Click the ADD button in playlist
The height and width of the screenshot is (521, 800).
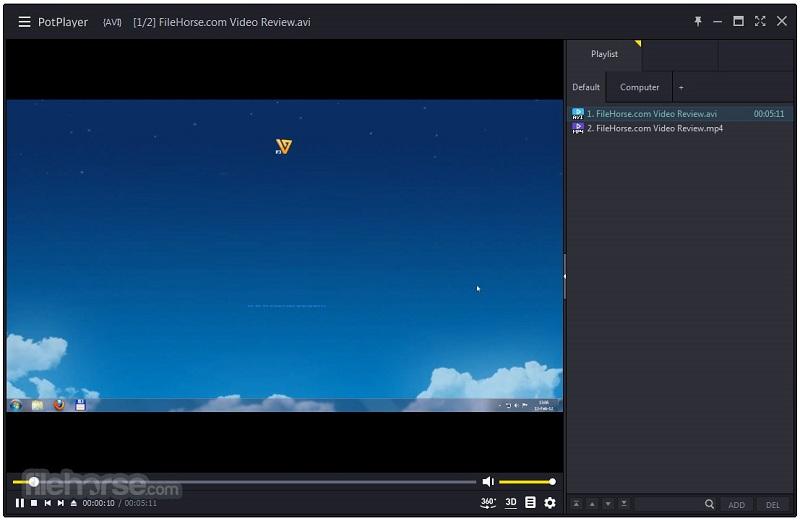[737, 505]
